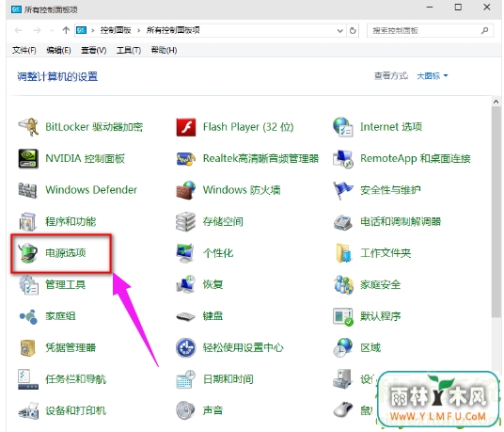The width and height of the screenshot is (504, 432).
Task: Open the 设备和打印机 printer icon
Action: tap(28, 411)
